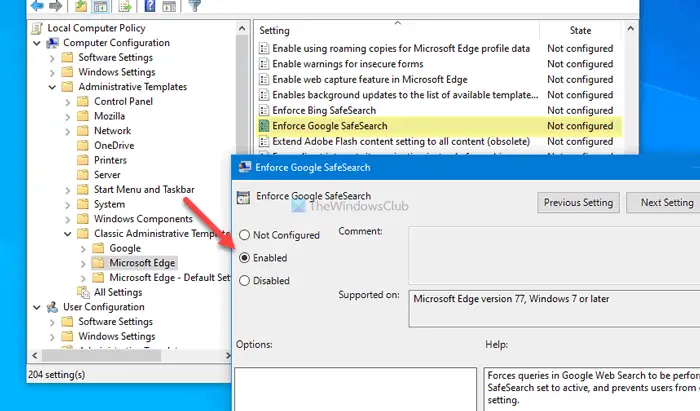Click the Enable web capture feature policy icon
Image resolution: width=700 pixels, height=411 pixels.
coord(264,79)
